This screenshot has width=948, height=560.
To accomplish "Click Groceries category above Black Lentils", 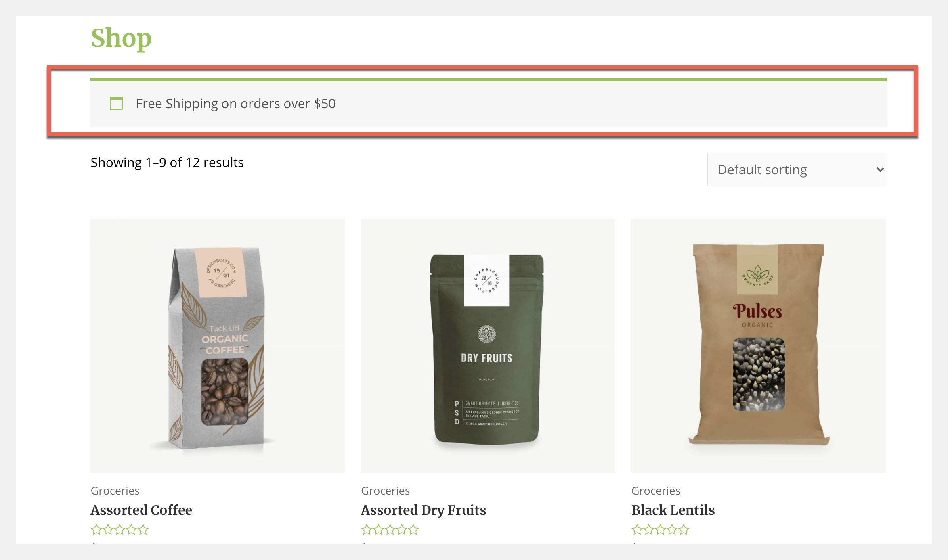I will coord(656,491).
